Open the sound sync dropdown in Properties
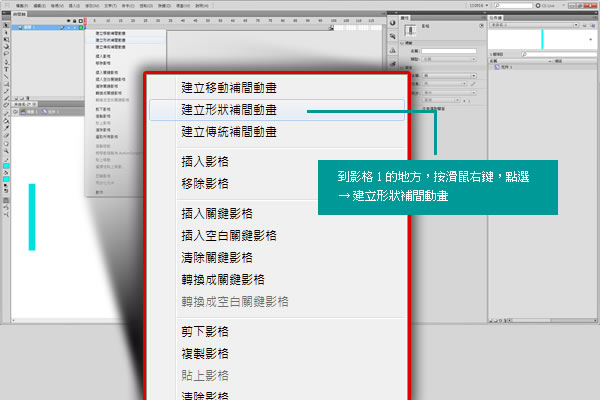The height and width of the screenshot is (400, 600). pos(449,93)
